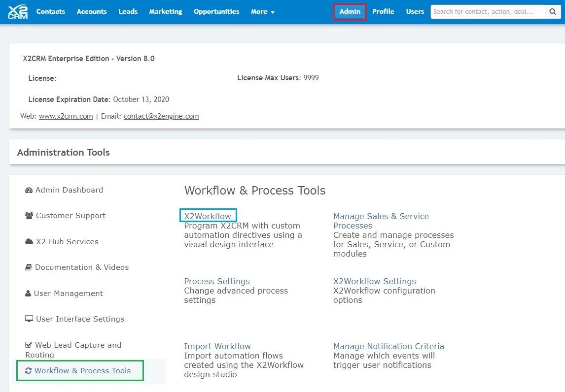The image size is (565, 392).
Task: Open Manage Sales & Service Processes
Action: pos(381,221)
